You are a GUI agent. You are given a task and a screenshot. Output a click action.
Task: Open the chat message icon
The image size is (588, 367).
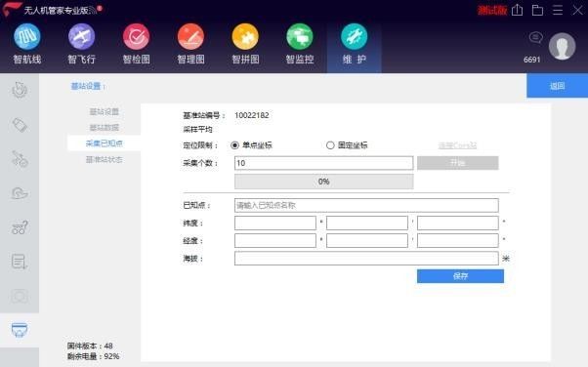coord(535,37)
